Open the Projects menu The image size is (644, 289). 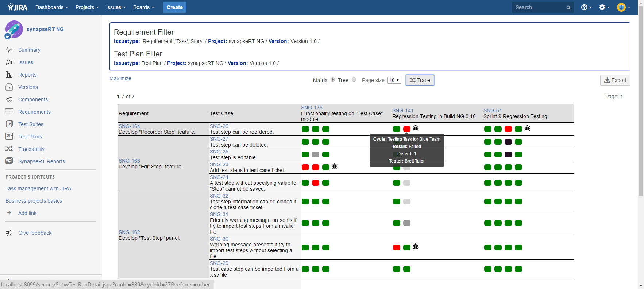87,7
